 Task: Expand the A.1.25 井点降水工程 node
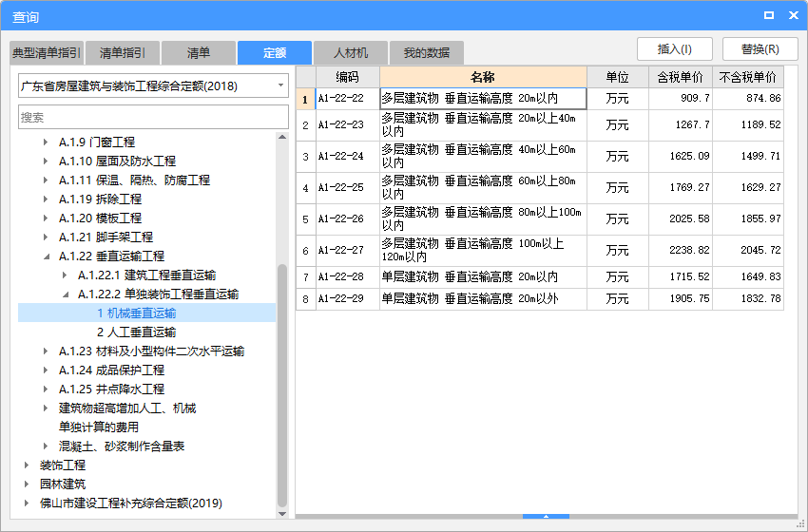point(46,389)
